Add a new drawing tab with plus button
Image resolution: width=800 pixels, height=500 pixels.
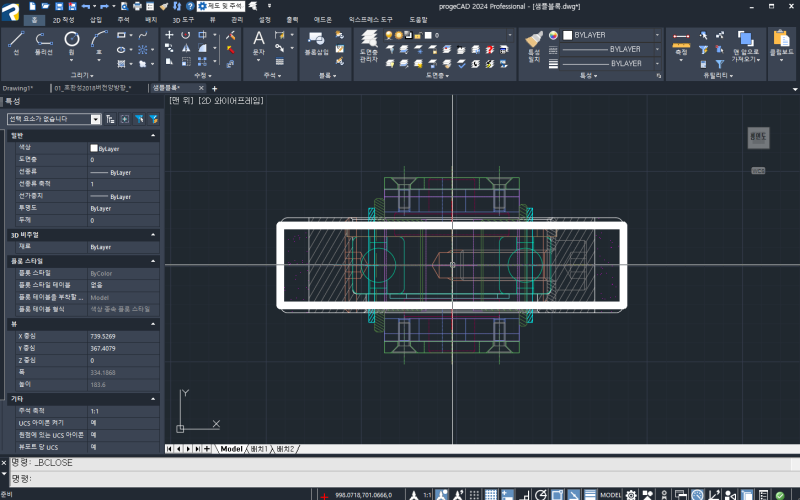[x=214, y=89]
